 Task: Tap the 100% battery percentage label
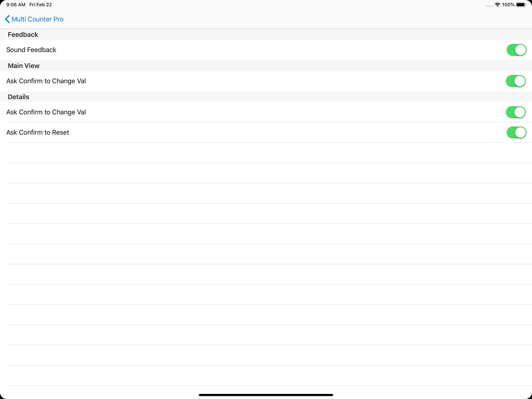tap(508, 4)
